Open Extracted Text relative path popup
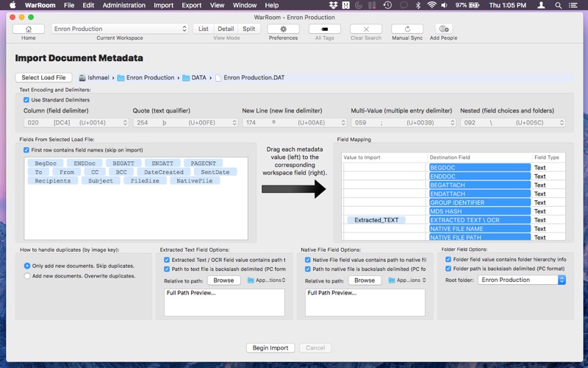The height and width of the screenshot is (368, 588). coord(267,280)
